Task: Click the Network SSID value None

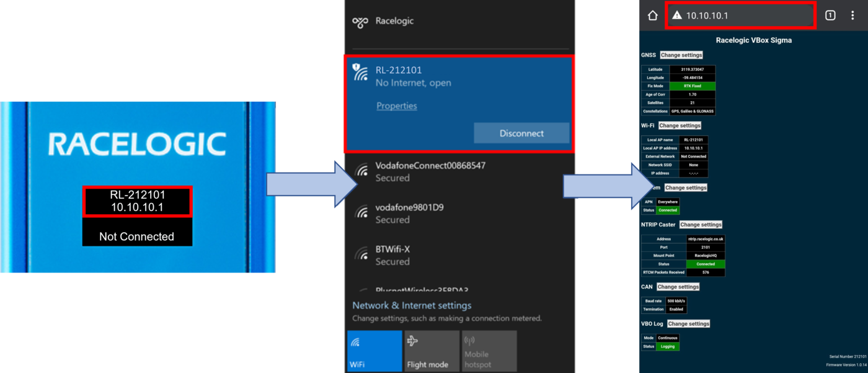Action: (694, 165)
